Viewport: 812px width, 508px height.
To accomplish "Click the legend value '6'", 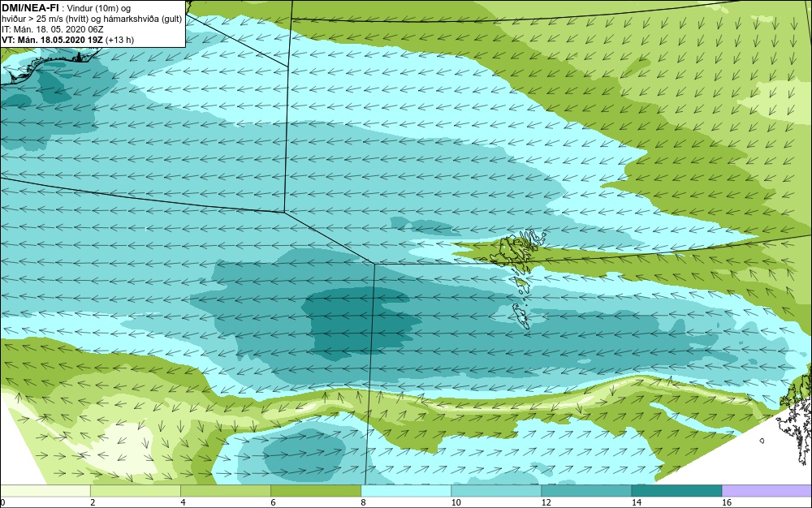I will coord(273,502).
